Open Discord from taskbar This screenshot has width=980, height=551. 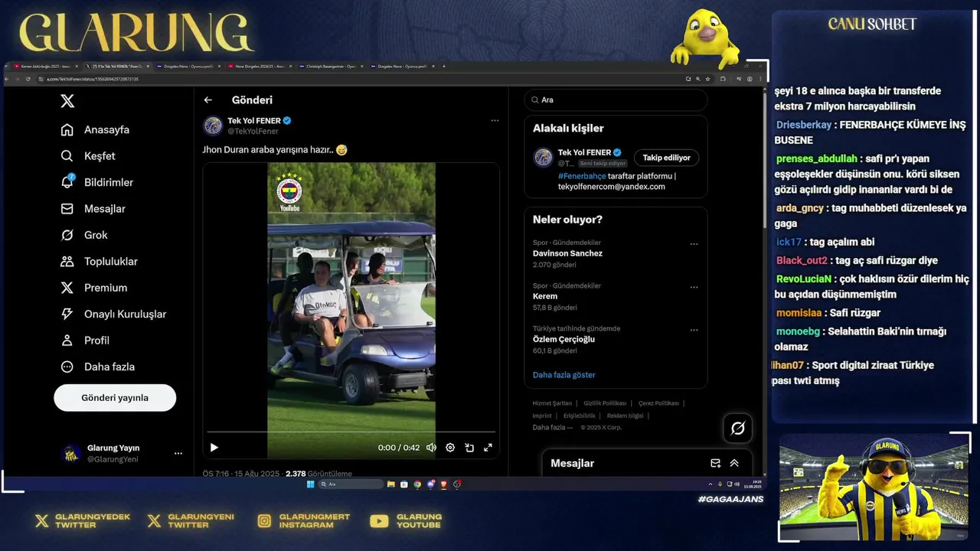pos(430,484)
